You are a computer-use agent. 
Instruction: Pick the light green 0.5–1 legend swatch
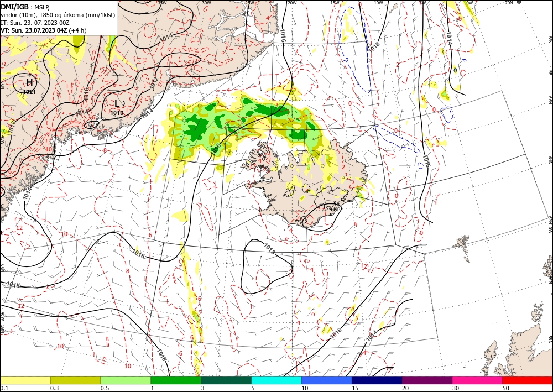(126, 380)
